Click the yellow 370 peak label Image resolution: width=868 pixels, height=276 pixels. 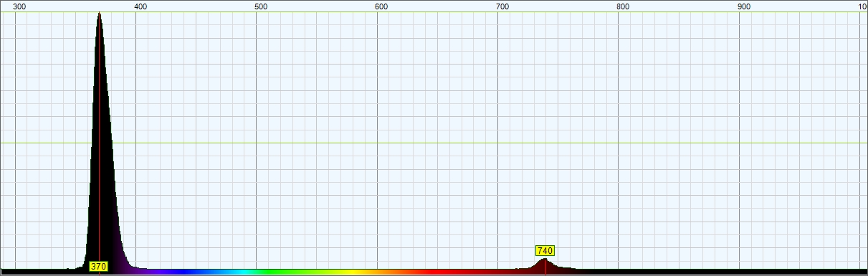point(98,267)
